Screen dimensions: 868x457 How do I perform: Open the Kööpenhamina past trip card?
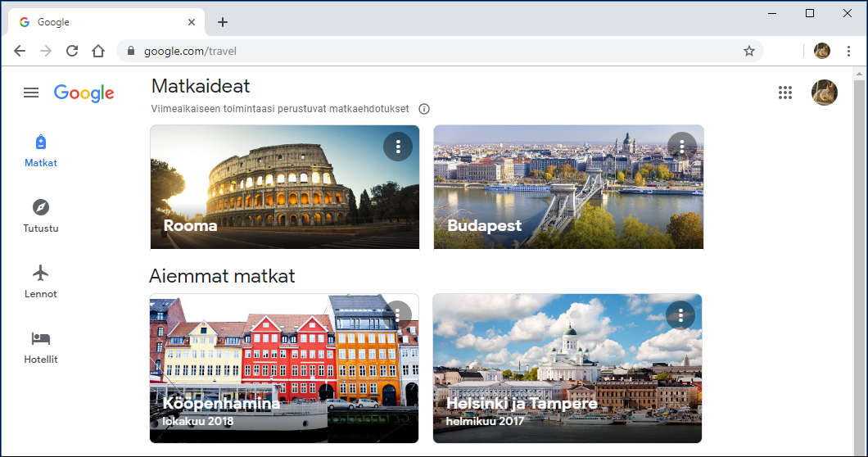(x=284, y=369)
